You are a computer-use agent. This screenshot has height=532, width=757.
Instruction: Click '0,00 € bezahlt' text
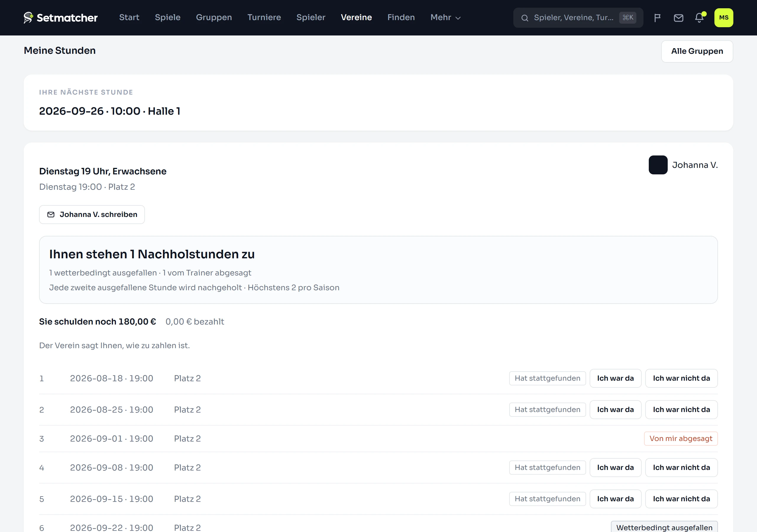195,322
